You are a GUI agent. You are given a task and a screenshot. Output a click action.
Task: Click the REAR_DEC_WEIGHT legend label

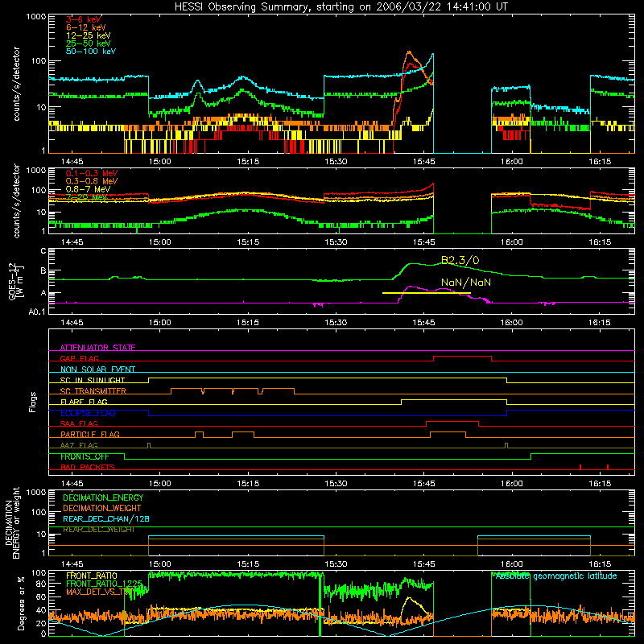tap(98, 530)
